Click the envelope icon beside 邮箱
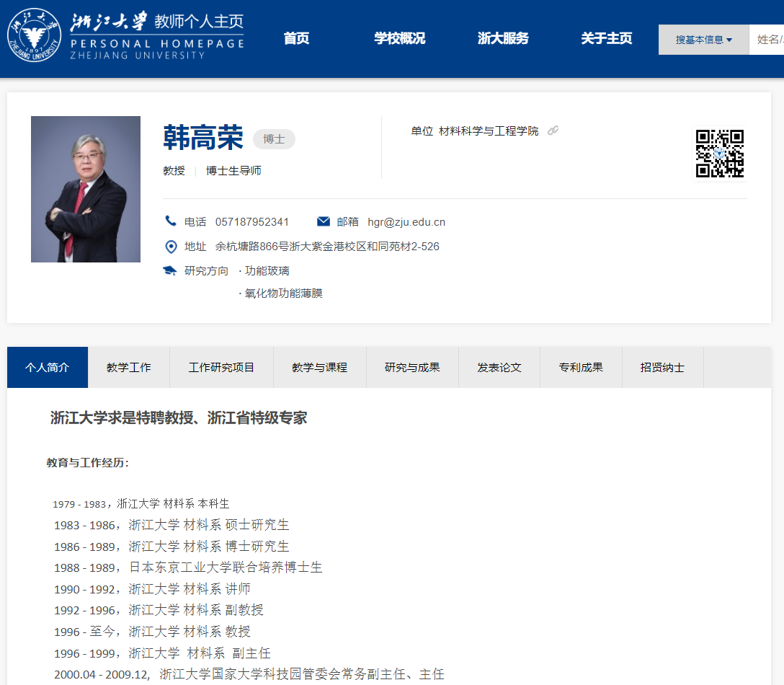784x685 pixels. [323, 221]
